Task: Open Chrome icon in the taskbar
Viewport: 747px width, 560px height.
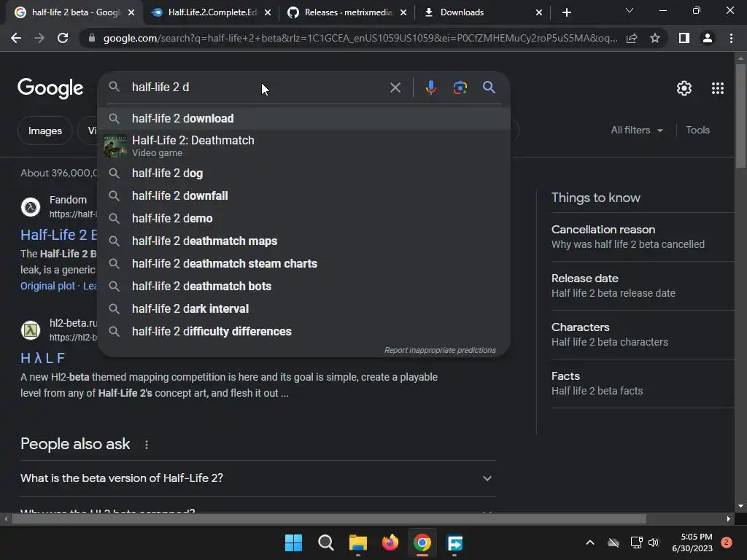Action: click(x=422, y=542)
